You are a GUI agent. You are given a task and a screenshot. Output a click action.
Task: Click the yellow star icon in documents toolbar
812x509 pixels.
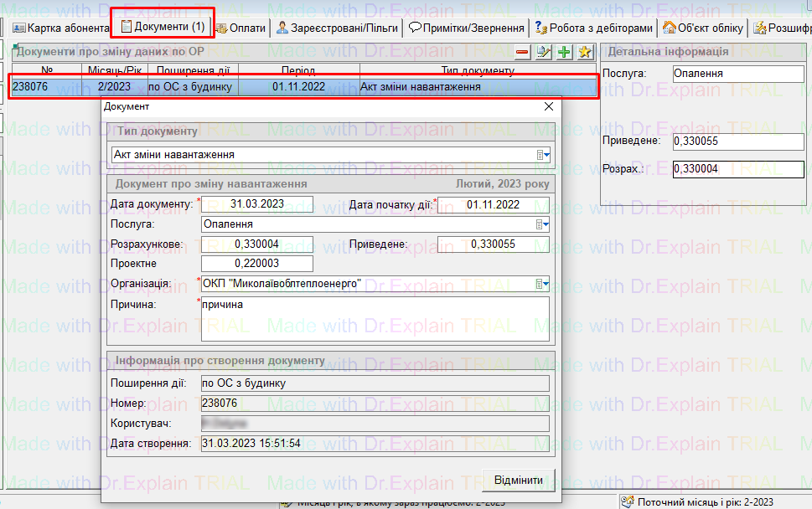pos(585,53)
